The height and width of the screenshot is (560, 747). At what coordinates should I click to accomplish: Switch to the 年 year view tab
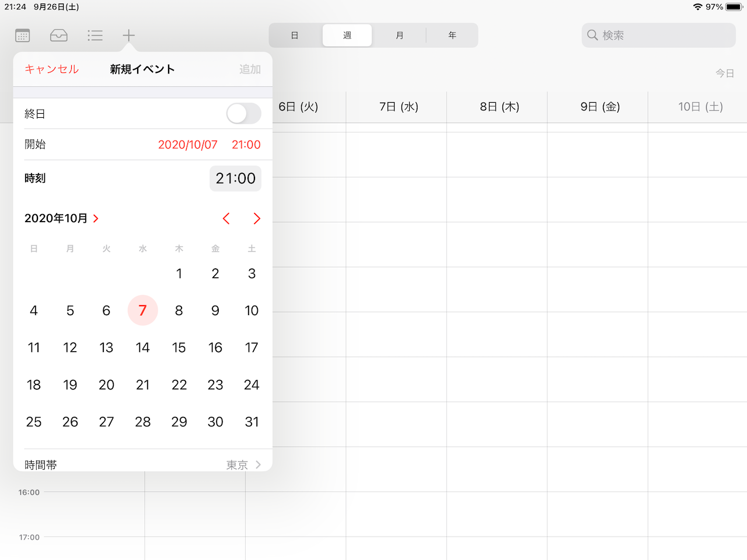452,36
